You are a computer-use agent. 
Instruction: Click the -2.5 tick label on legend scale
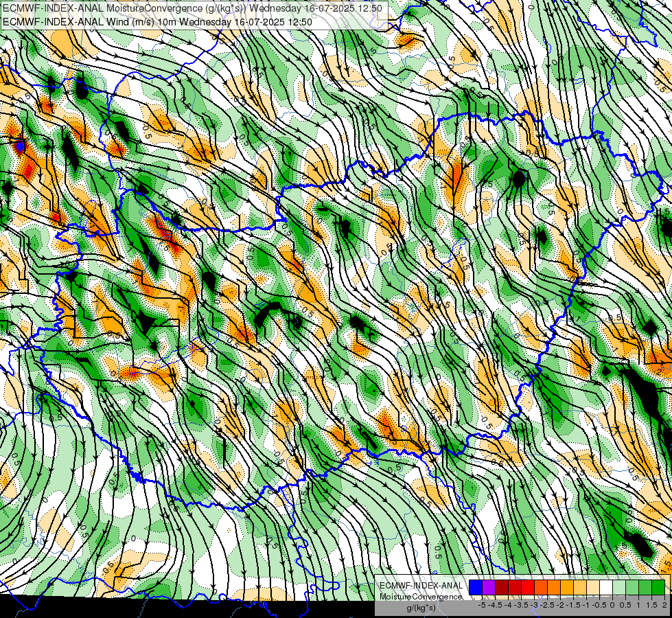click(547, 605)
